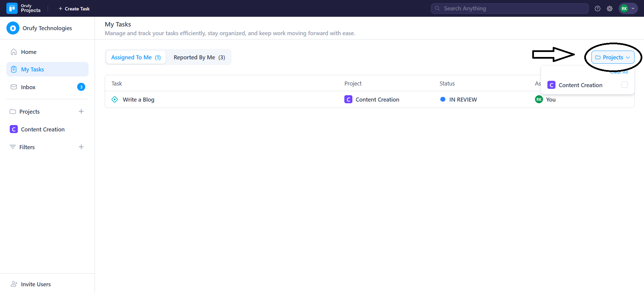Go to Home in sidebar
644x294 pixels.
coord(29,52)
